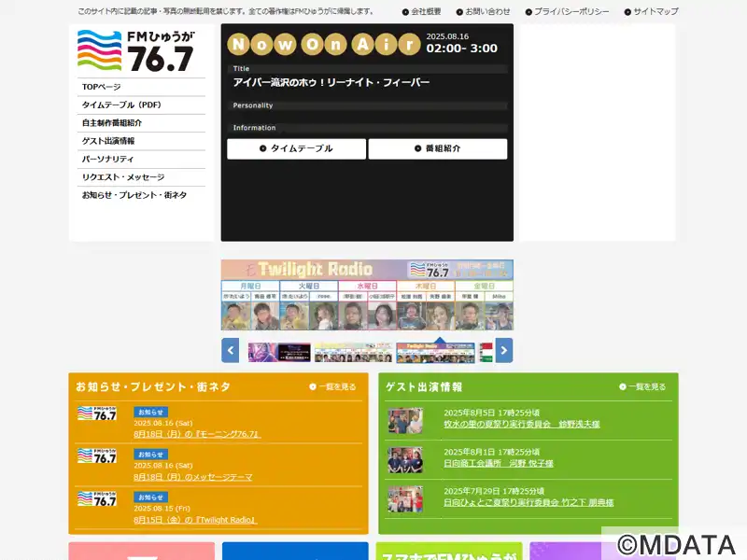The image size is (747, 560).
Task: Open the サイトマップ link
Action: pyautogui.click(x=655, y=11)
